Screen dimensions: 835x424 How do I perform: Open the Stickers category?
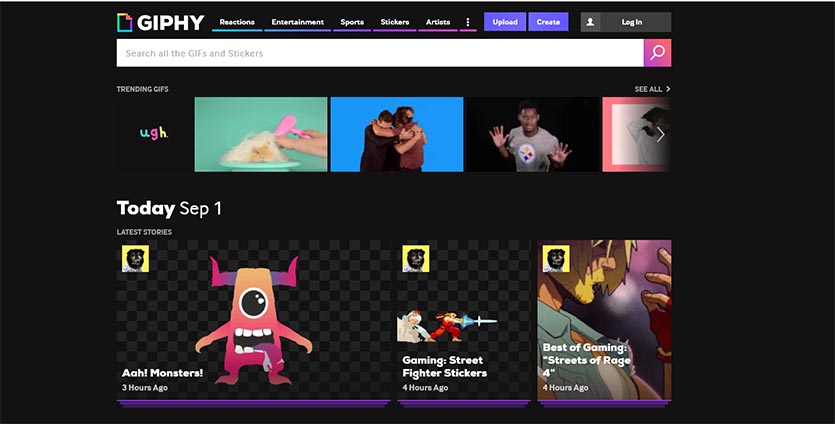click(395, 22)
